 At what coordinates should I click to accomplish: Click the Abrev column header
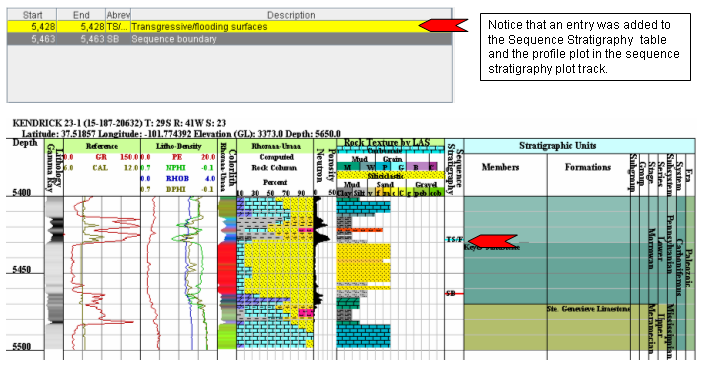118,15
